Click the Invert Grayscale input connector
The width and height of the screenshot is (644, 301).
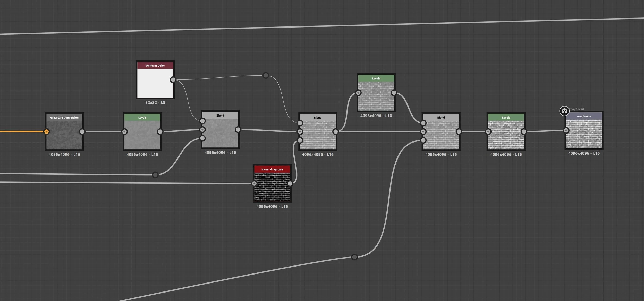coord(254,183)
